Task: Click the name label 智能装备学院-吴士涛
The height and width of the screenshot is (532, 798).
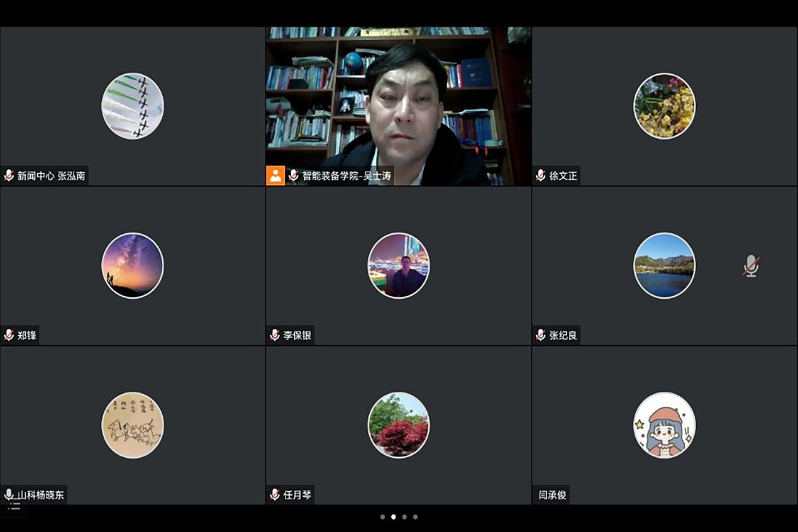Action: (346, 176)
